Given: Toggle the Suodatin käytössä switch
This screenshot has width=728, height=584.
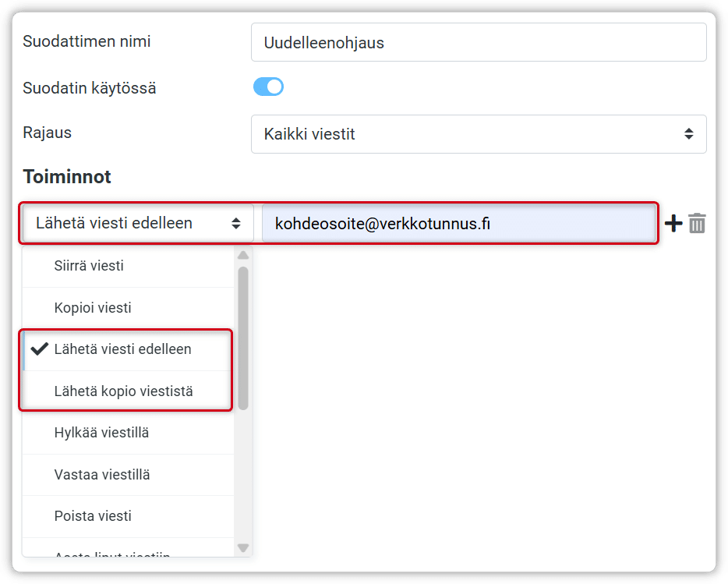Looking at the screenshot, I should [268, 87].
